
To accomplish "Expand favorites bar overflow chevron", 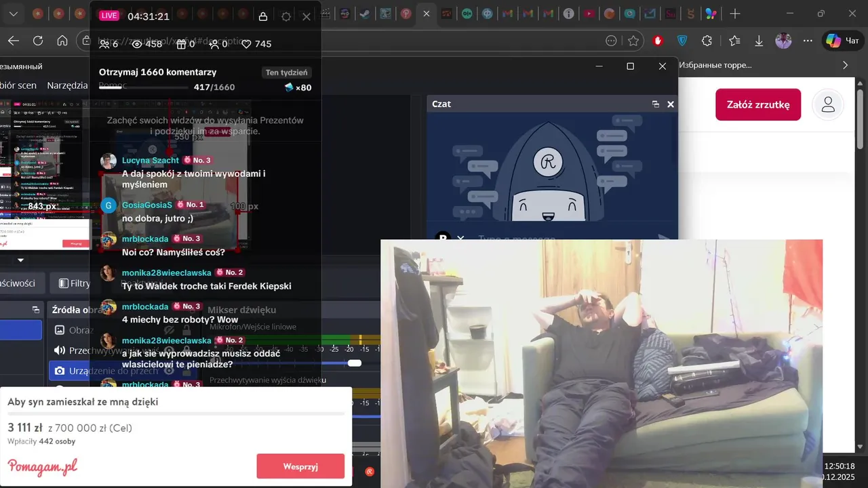I will tap(845, 65).
